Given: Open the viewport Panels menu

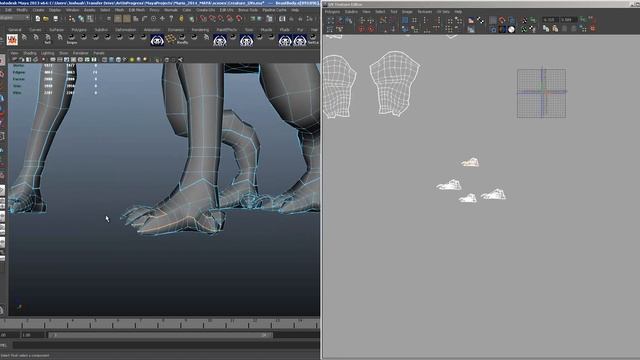Looking at the screenshot, I should [x=99, y=53].
